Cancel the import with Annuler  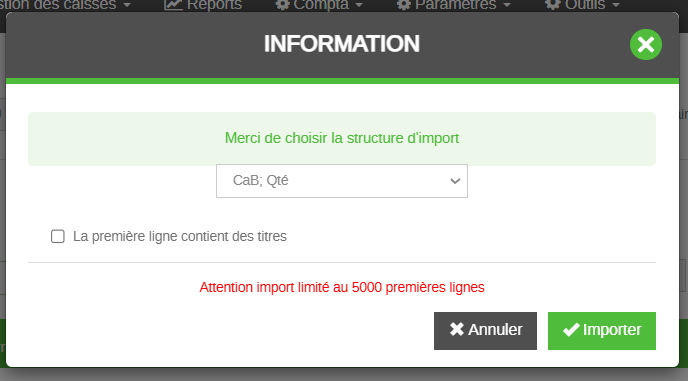pos(485,331)
